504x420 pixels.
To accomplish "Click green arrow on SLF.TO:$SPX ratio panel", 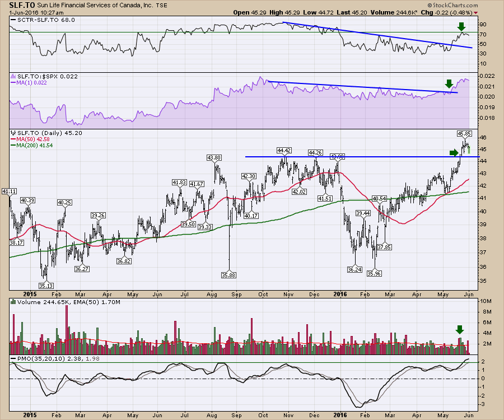I will point(449,84).
